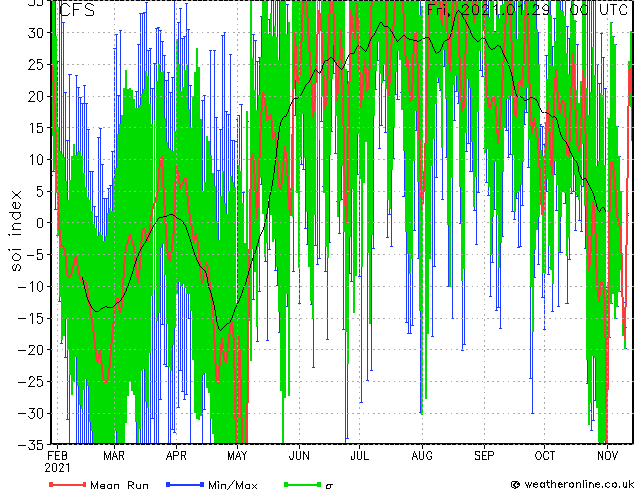Screen dimensions: 634x490
Task: Click the 'soi index' axis title
Action: (x=15, y=231)
